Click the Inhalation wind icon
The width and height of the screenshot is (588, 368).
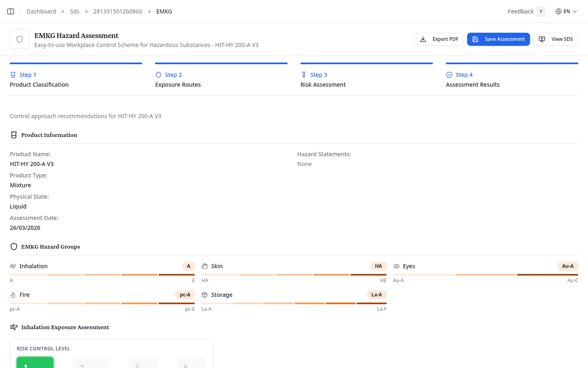13,266
